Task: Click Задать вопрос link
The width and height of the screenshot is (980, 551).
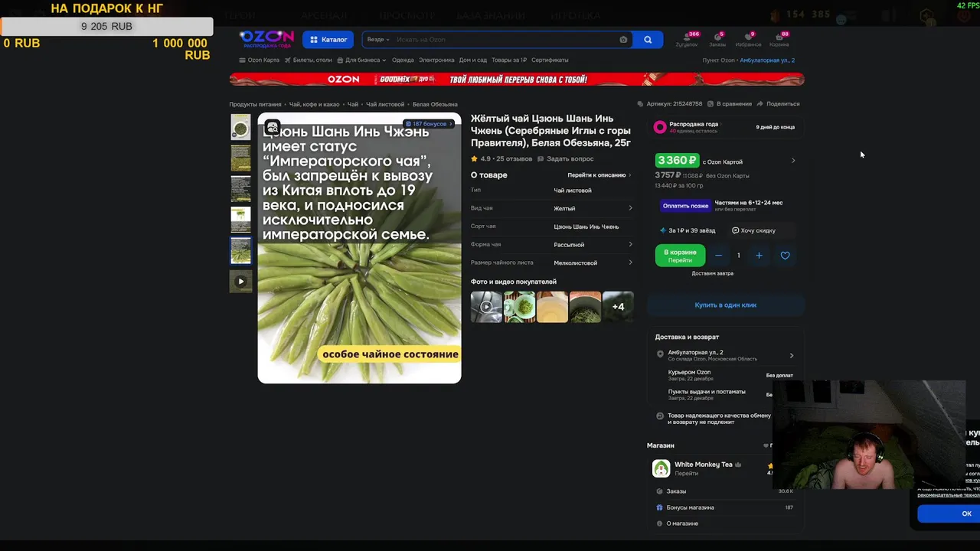Action: 565,158
